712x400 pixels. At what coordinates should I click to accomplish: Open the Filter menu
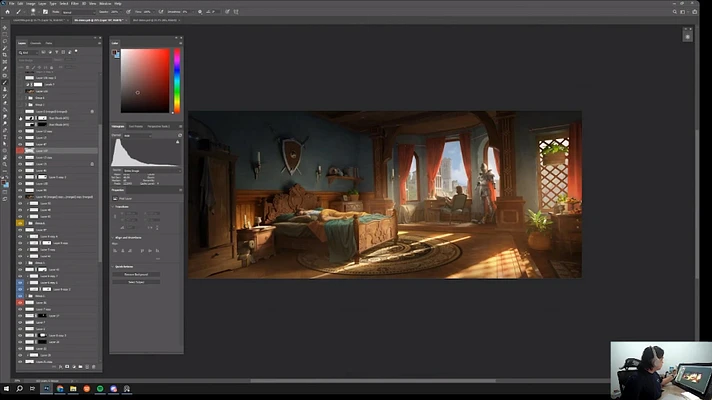coord(75,3)
